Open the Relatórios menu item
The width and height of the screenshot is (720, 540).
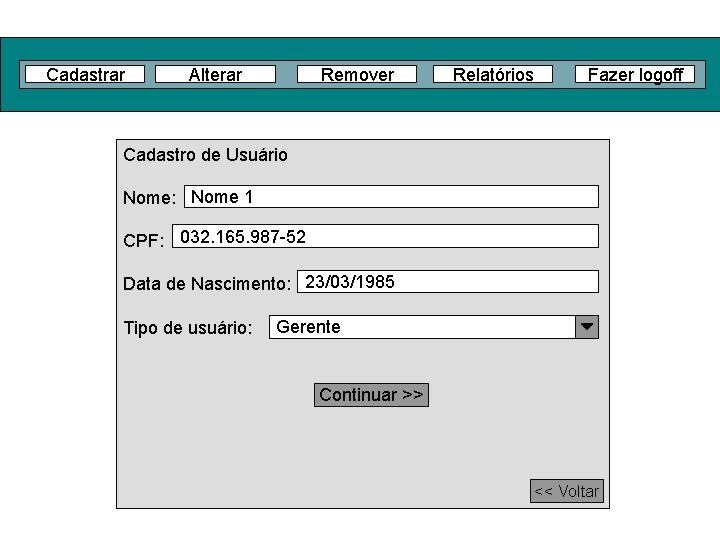click(x=493, y=74)
